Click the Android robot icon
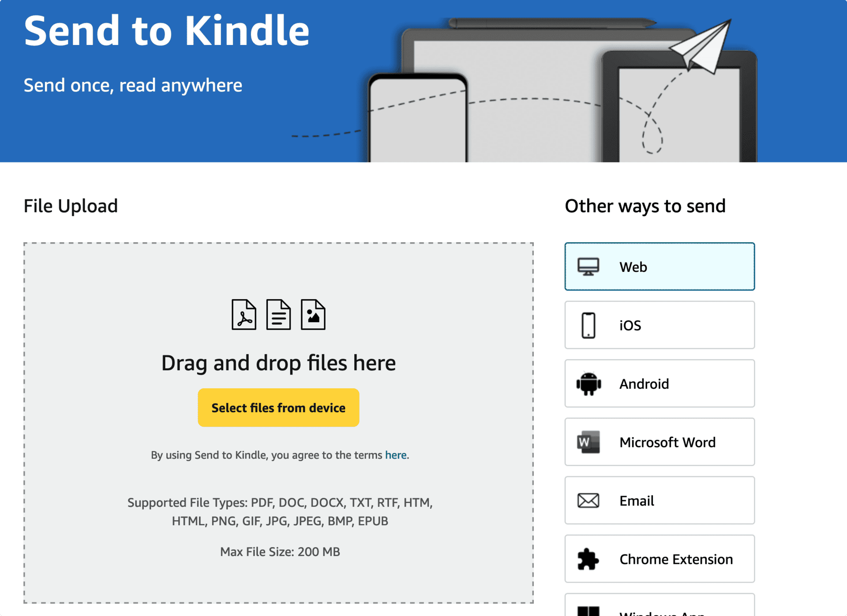The width and height of the screenshot is (847, 616). click(588, 384)
